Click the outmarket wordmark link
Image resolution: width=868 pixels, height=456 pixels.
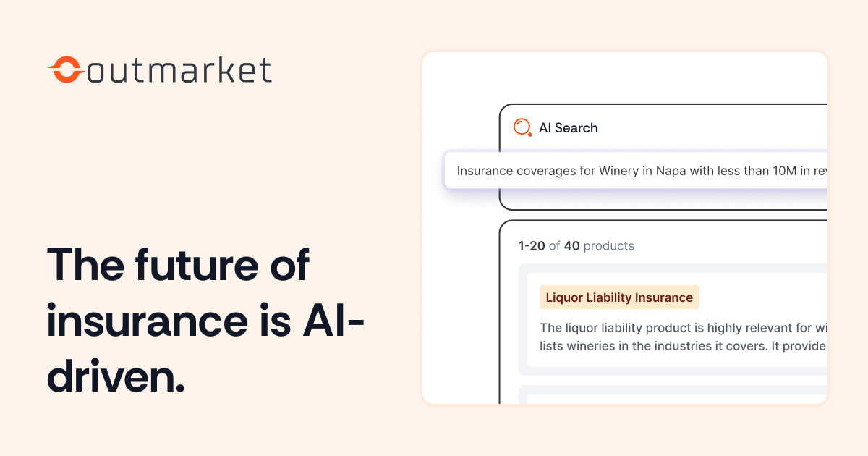click(179, 69)
